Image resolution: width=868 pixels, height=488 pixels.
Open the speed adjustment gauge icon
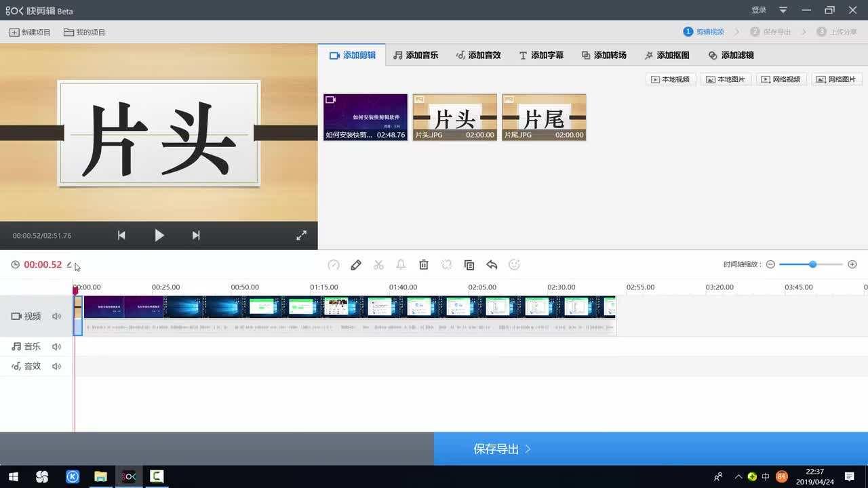pos(334,265)
